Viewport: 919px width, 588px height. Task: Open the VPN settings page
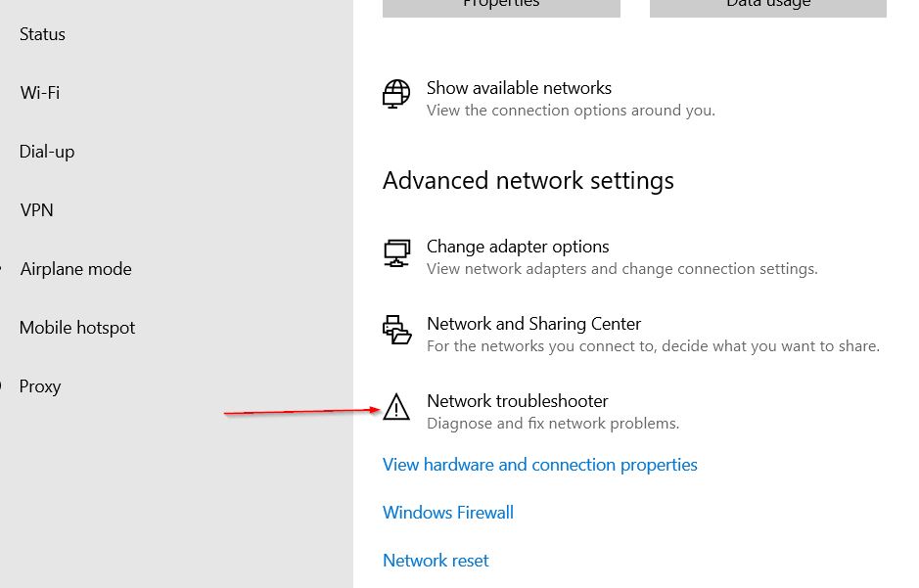pyautogui.click(x=36, y=210)
